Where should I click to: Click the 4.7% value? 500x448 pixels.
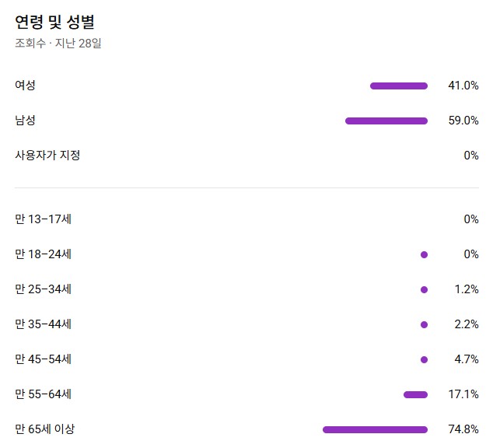tap(467, 359)
